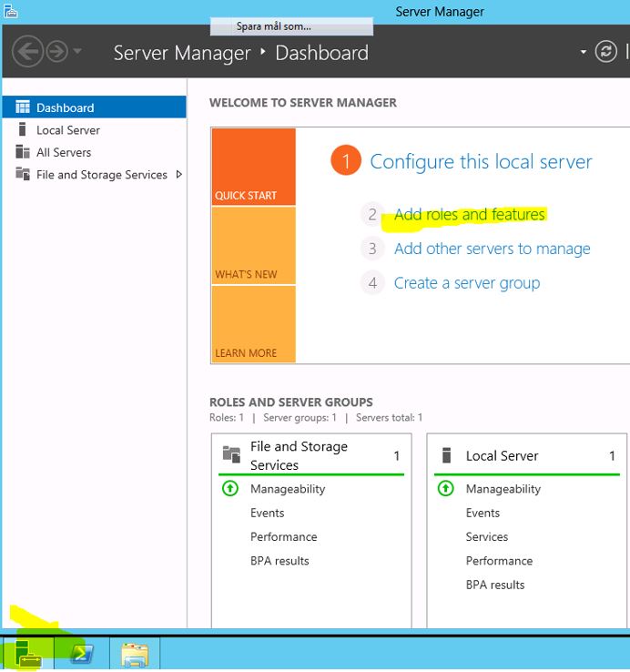This screenshot has height=672, width=630.
Task: Open the QUICK START tile
Action: 253,167
